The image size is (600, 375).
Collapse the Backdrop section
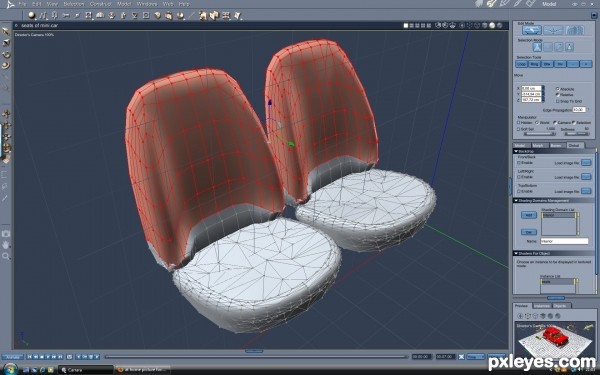pyautogui.click(x=516, y=152)
